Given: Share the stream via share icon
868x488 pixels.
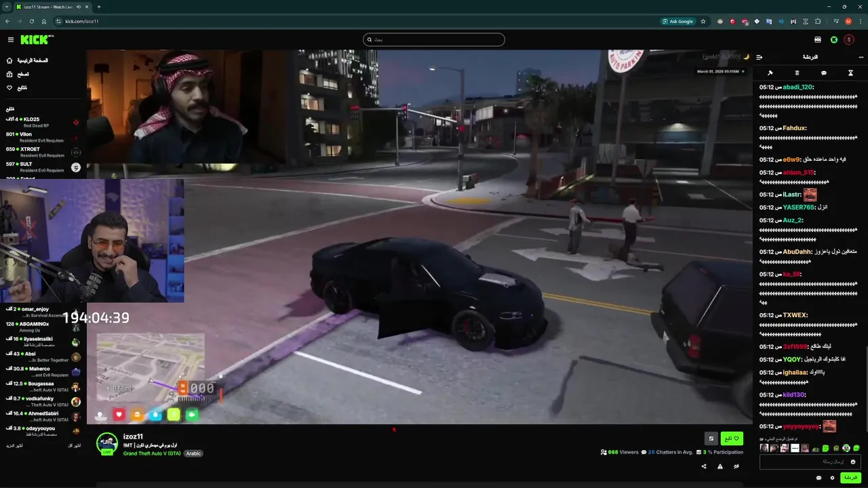Looking at the screenshot, I should (703, 466).
